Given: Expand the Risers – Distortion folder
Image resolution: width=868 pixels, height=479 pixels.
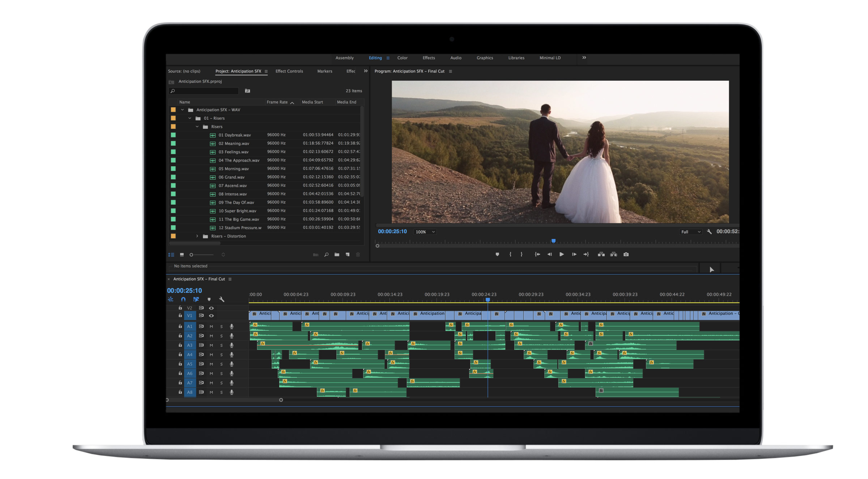Looking at the screenshot, I should coord(197,236).
